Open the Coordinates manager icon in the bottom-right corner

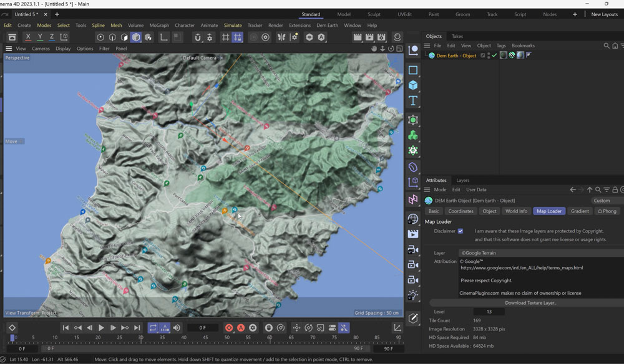pos(397,327)
